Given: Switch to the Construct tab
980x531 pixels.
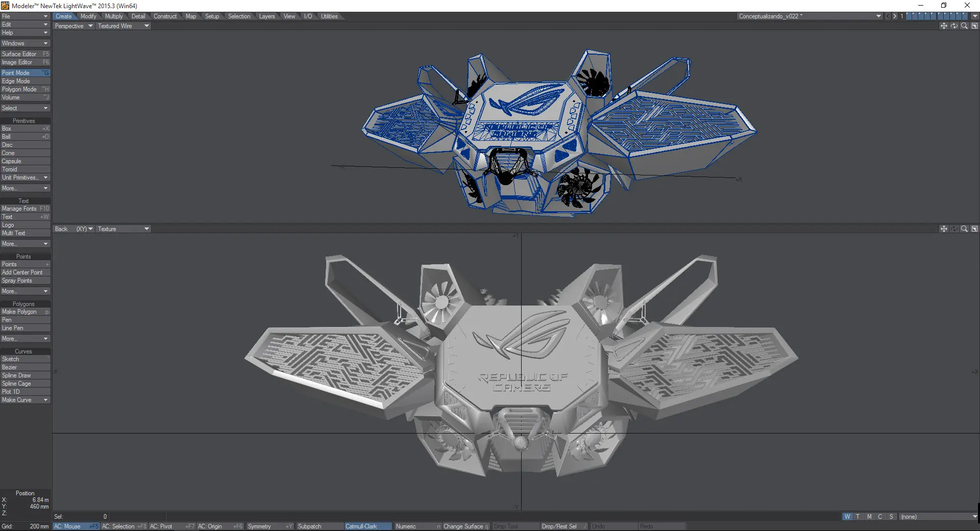Looking at the screenshot, I should click(165, 16).
